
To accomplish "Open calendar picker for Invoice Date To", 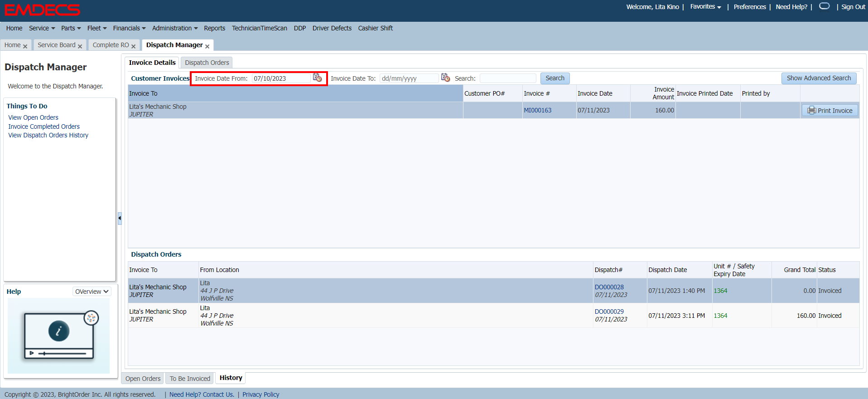I will 445,78.
